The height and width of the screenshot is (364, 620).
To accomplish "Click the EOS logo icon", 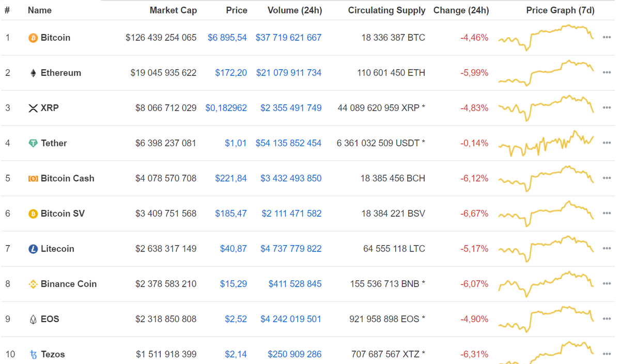I will pyautogui.click(x=33, y=319).
